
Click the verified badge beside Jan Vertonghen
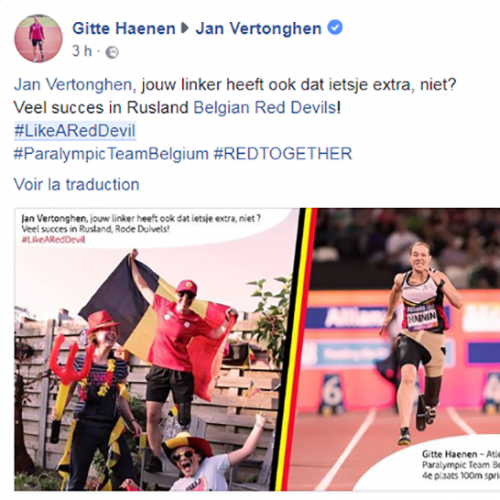(335, 28)
